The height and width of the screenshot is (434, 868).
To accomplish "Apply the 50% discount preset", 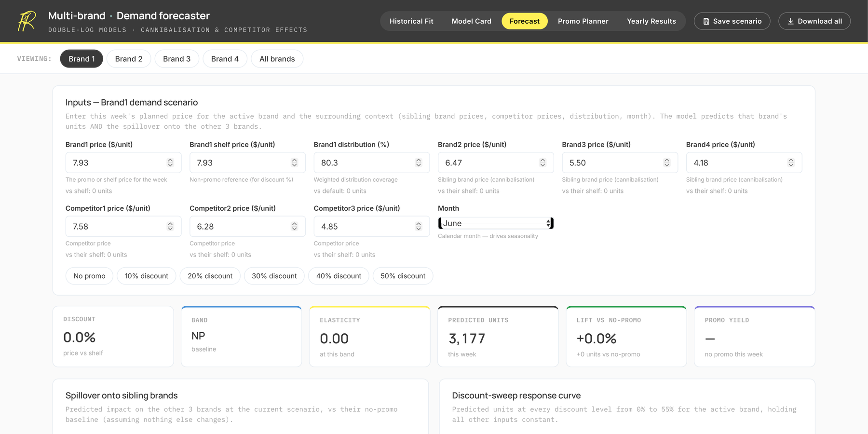I will [403, 276].
